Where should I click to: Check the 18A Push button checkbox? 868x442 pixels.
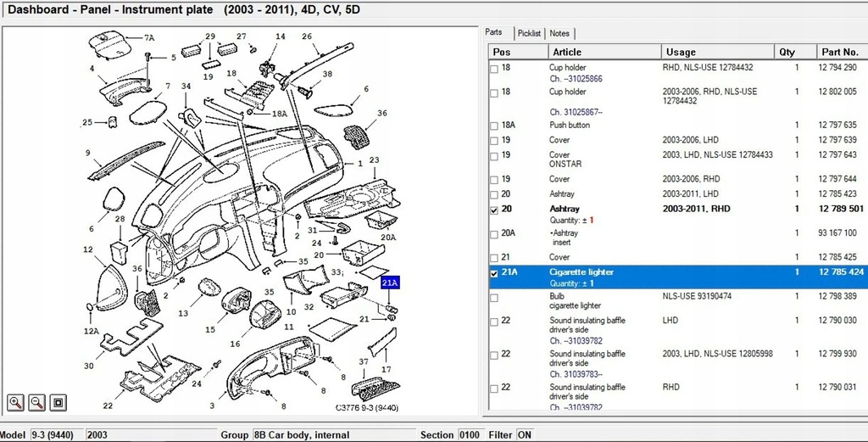(494, 126)
